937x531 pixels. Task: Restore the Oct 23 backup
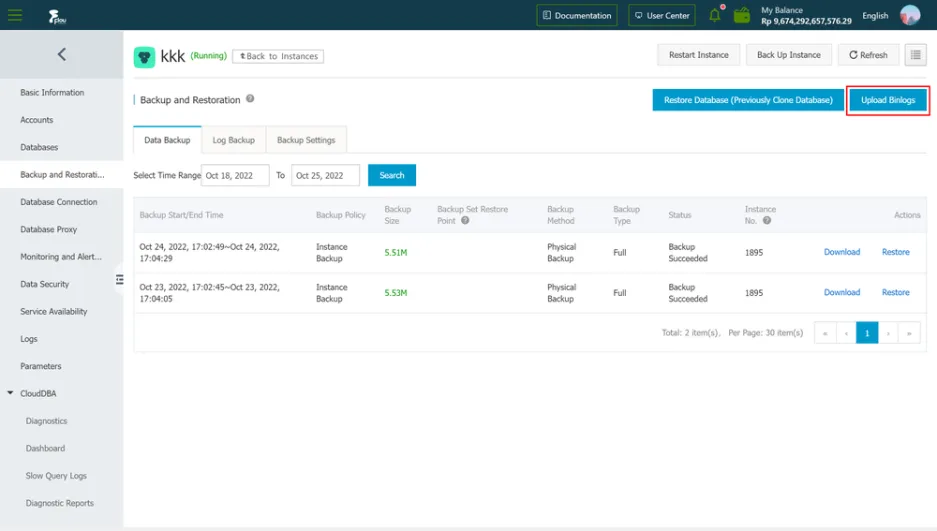[x=896, y=292]
